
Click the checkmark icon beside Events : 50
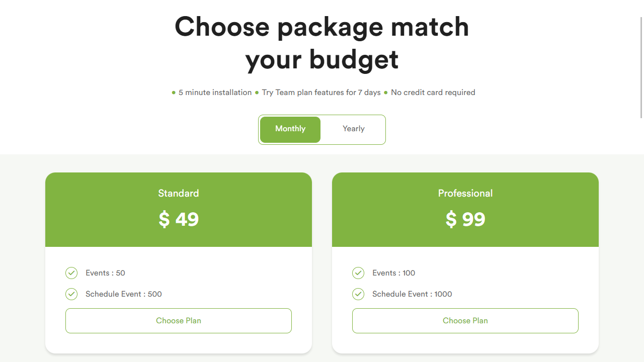[x=71, y=273]
